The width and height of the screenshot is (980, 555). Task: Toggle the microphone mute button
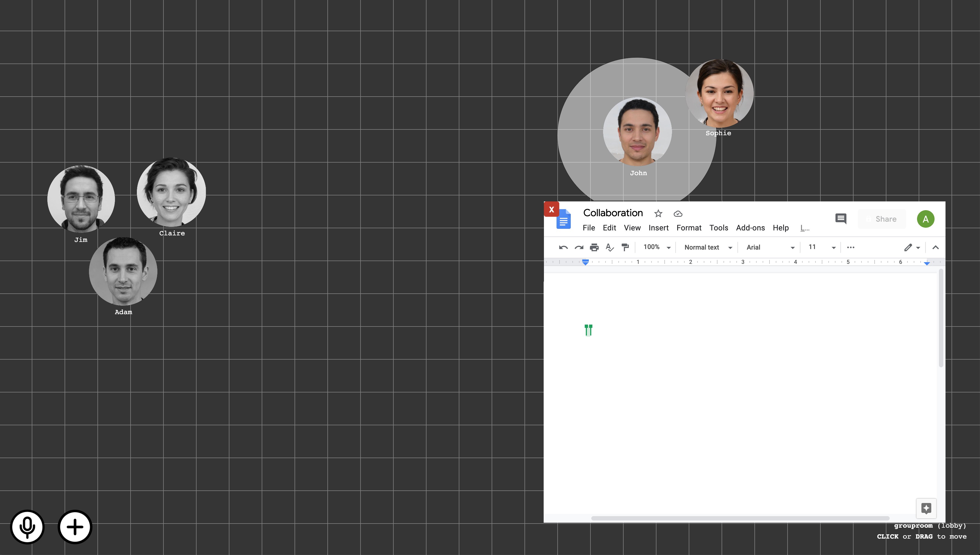point(27,527)
